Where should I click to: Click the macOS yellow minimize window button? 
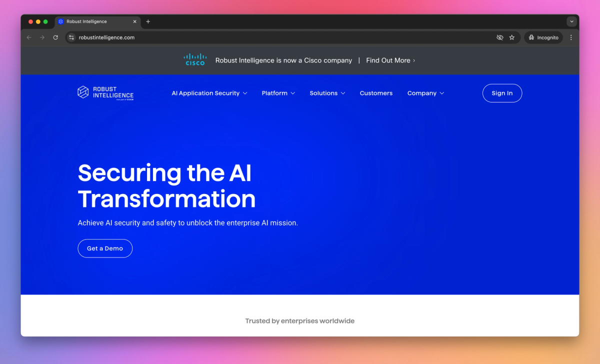[38, 21]
